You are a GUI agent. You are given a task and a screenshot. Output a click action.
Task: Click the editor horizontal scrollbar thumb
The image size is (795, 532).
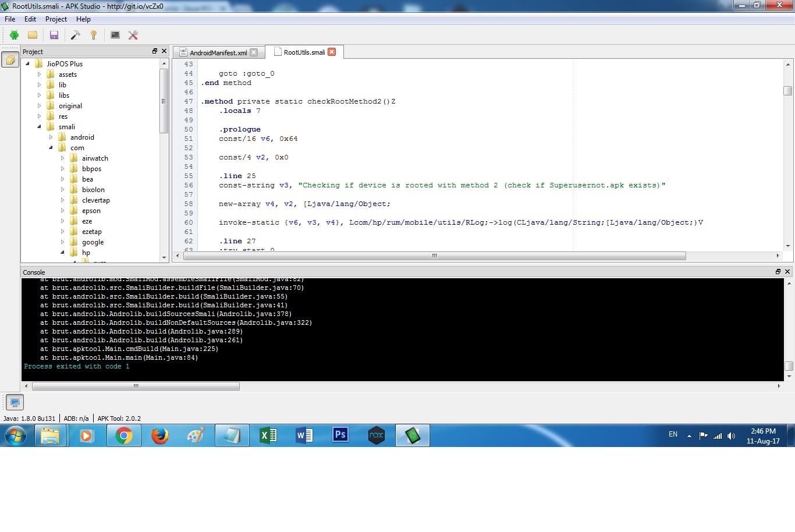coord(434,256)
